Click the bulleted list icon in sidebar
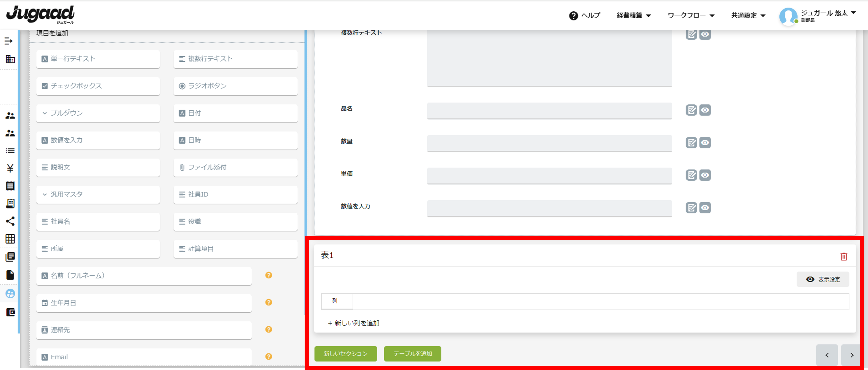The width and height of the screenshot is (868, 370). (x=10, y=150)
